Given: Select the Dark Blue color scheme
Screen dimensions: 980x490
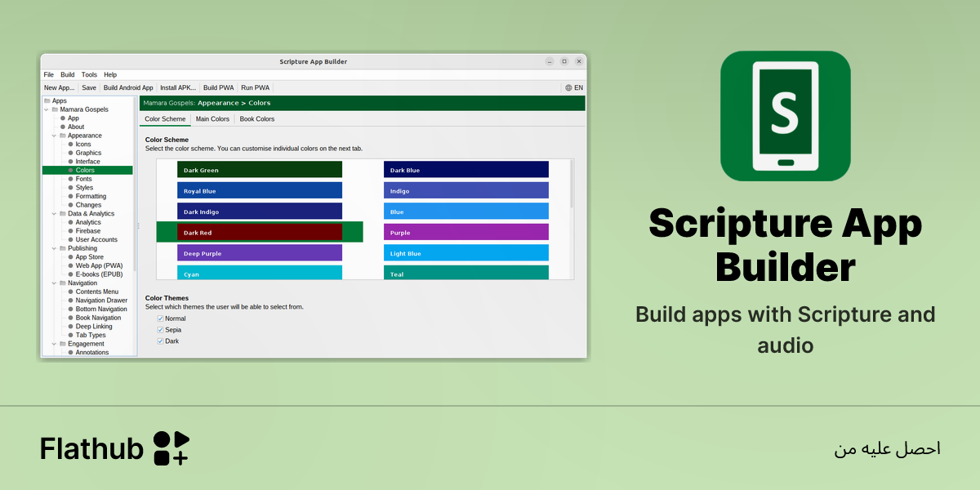Looking at the screenshot, I should coord(466,170).
